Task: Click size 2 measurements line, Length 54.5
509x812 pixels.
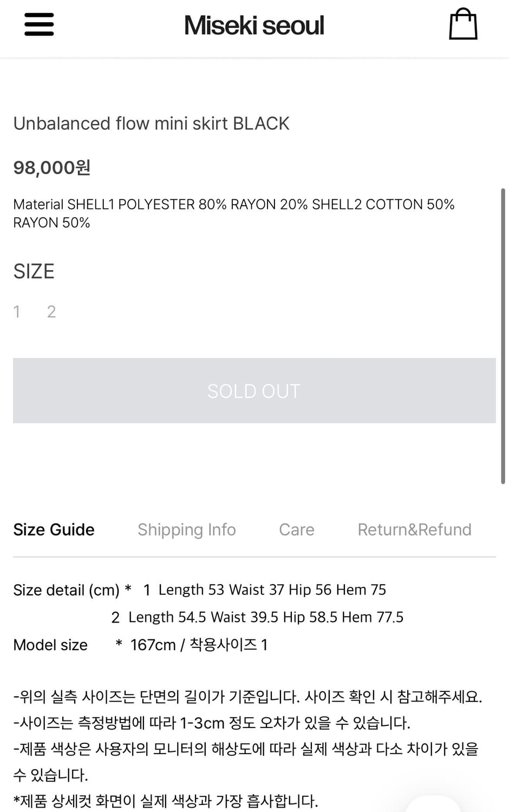Action: pos(257,617)
